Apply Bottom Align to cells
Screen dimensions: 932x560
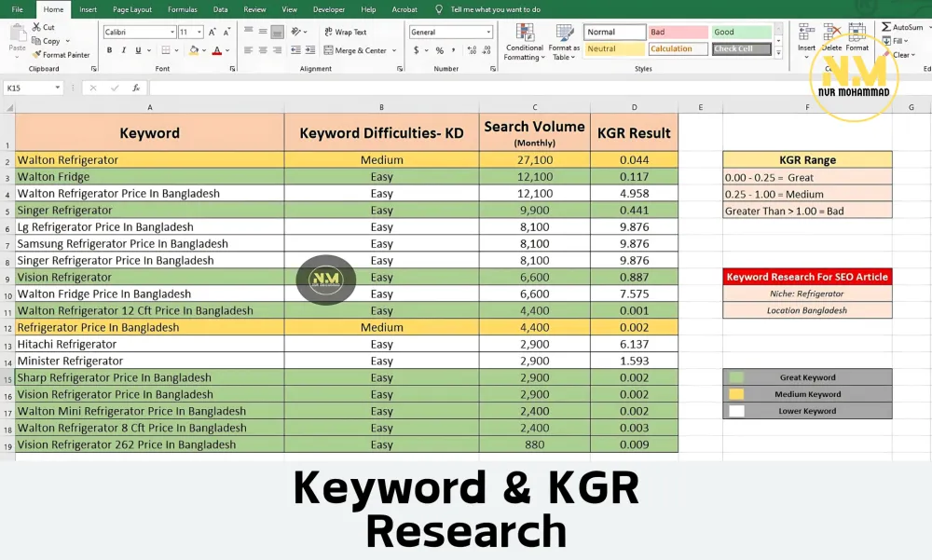[x=277, y=32]
